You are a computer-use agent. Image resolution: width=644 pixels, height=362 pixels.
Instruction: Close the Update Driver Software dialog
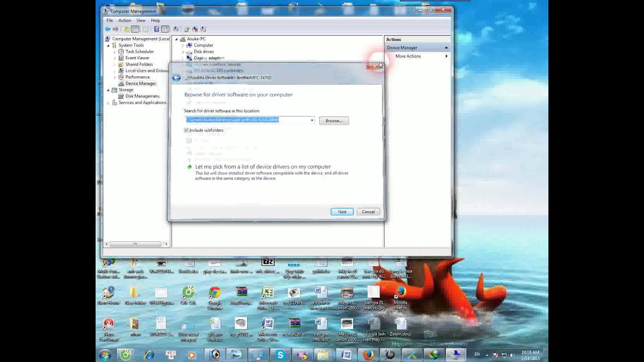pyautogui.click(x=374, y=66)
